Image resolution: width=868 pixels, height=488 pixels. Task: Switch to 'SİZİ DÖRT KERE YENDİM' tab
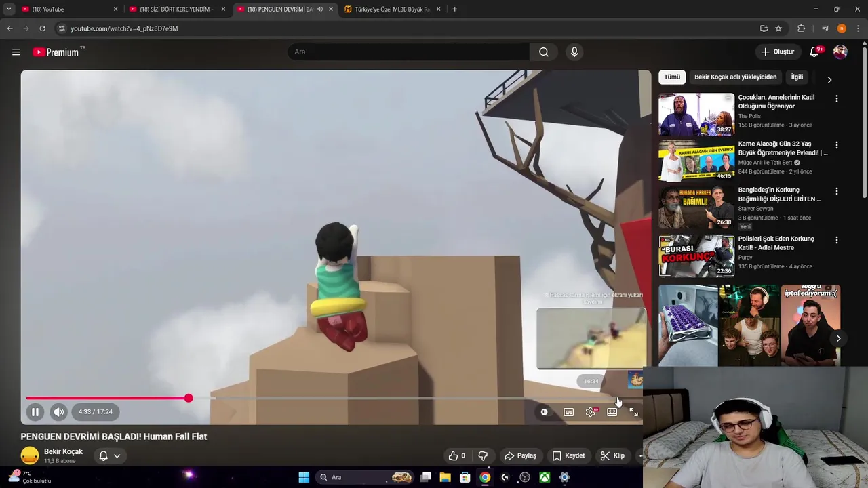pos(176,9)
